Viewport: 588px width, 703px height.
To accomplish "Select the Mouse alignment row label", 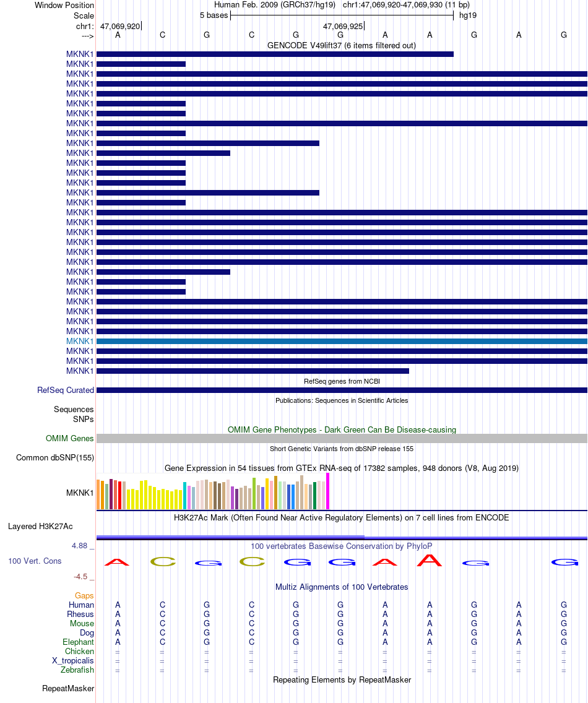I will coord(82,624).
